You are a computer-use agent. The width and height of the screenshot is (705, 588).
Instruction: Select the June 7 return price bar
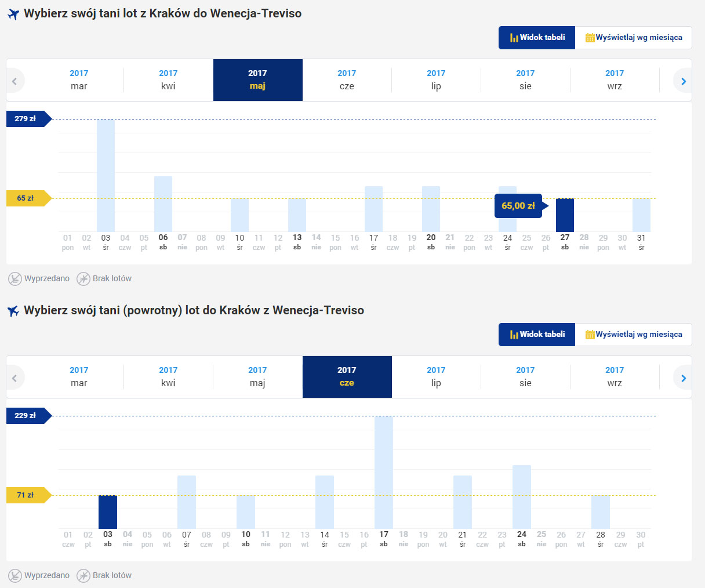187,502
